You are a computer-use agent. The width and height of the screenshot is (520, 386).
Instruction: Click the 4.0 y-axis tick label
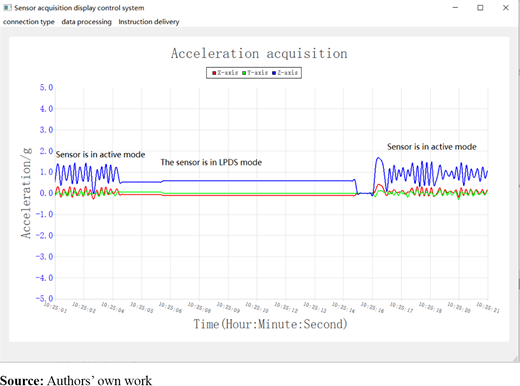[46, 109]
